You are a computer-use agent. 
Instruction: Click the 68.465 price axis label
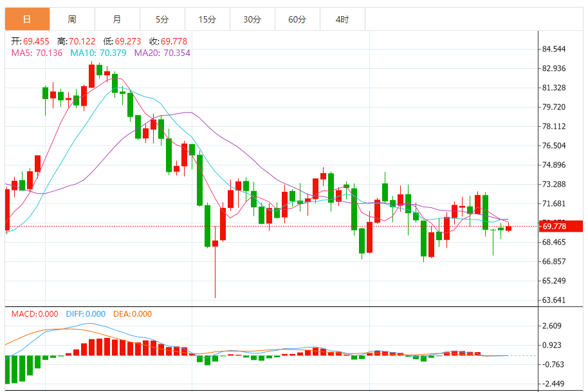[554, 242]
